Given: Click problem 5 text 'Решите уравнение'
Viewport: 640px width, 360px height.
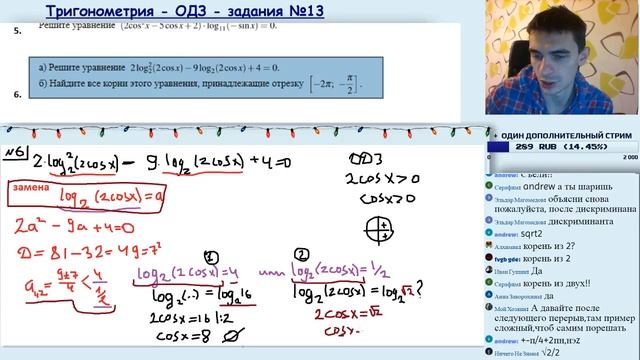Looking at the screenshot, I should [x=77, y=26].
